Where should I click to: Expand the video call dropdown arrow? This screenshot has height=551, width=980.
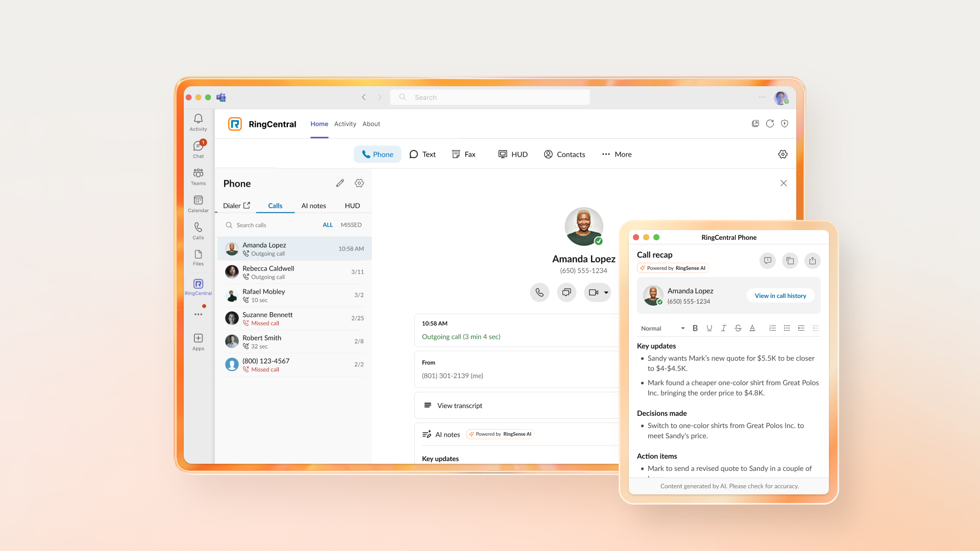(606, 292)
